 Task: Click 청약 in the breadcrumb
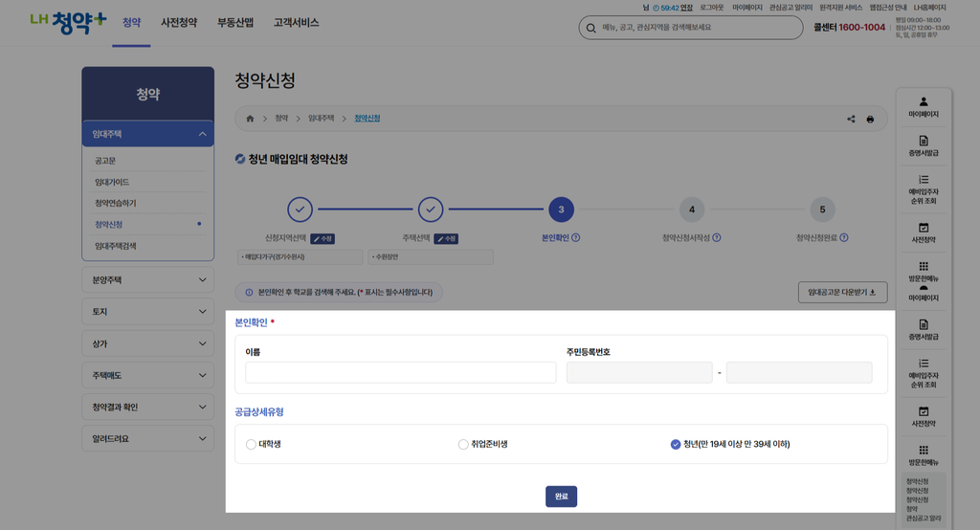[282, 119]
